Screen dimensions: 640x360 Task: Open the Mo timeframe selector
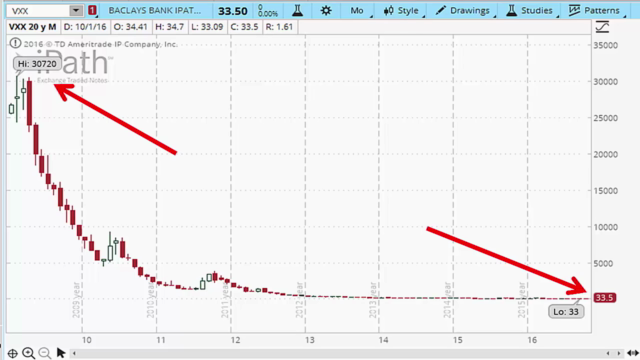(x=357, y=11)
